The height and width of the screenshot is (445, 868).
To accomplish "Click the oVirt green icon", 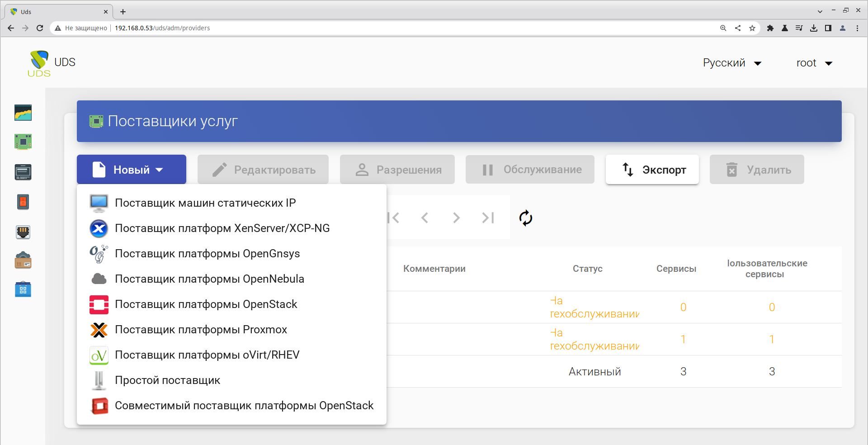I will 99,355.
